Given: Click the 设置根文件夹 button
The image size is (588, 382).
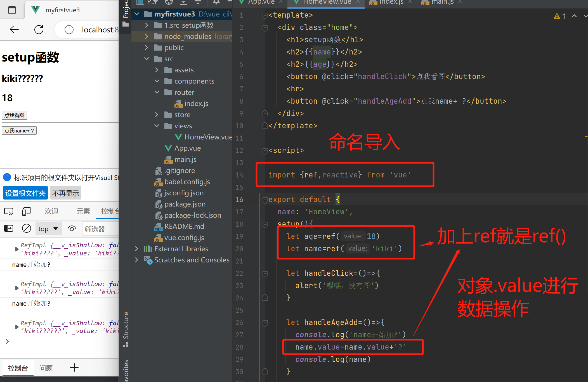Looking at the screenshot, I should pyautogui.click(x=25, y=193).
